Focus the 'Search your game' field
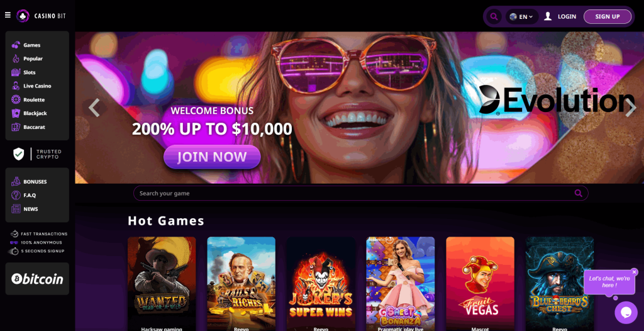The image size is (644, 331). pyautogui.click(x=360, y=193)
